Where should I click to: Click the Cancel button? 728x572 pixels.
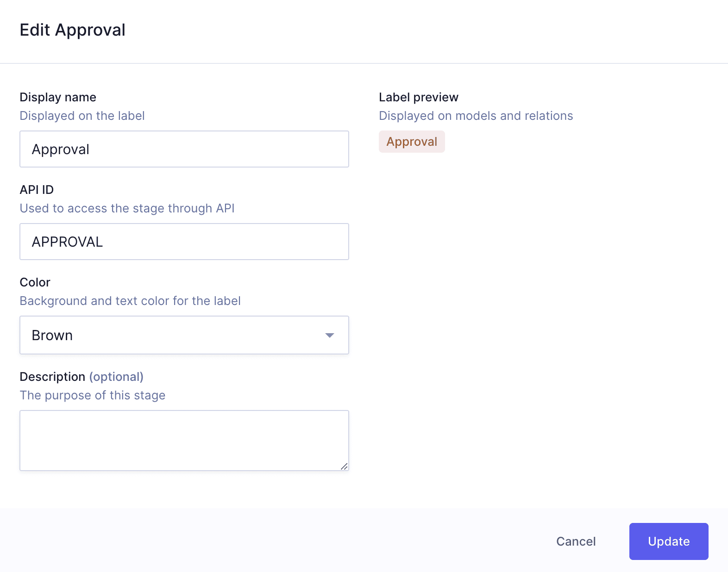click(x=576, y=541)
